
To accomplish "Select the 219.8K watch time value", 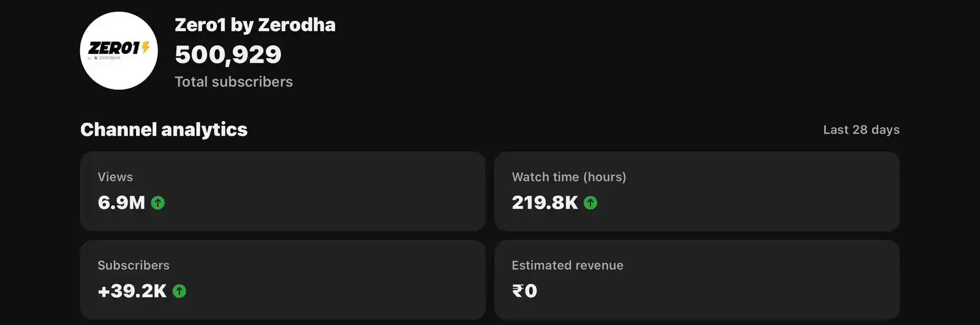I will coord(545,203).
